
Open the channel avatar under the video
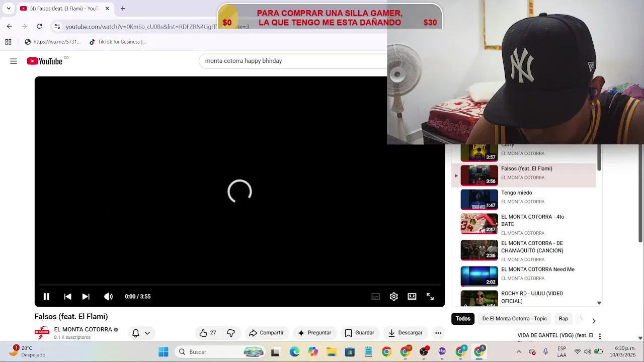(42, 333)
